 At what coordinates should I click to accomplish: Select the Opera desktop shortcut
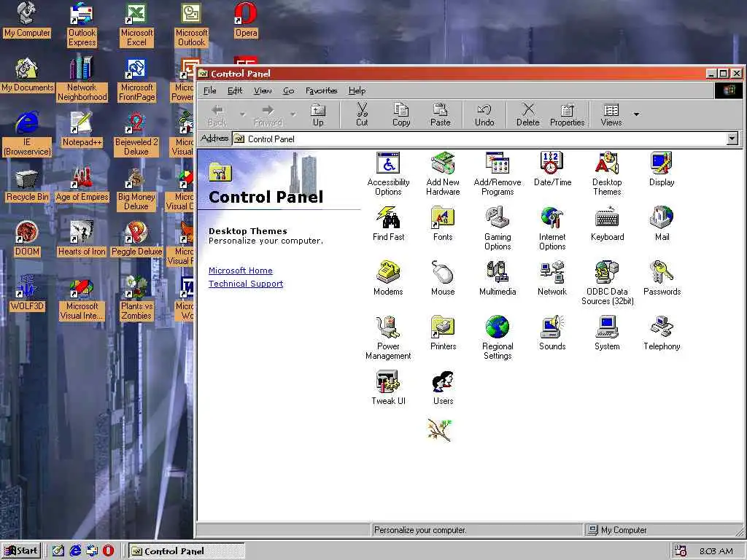[246, 20]
